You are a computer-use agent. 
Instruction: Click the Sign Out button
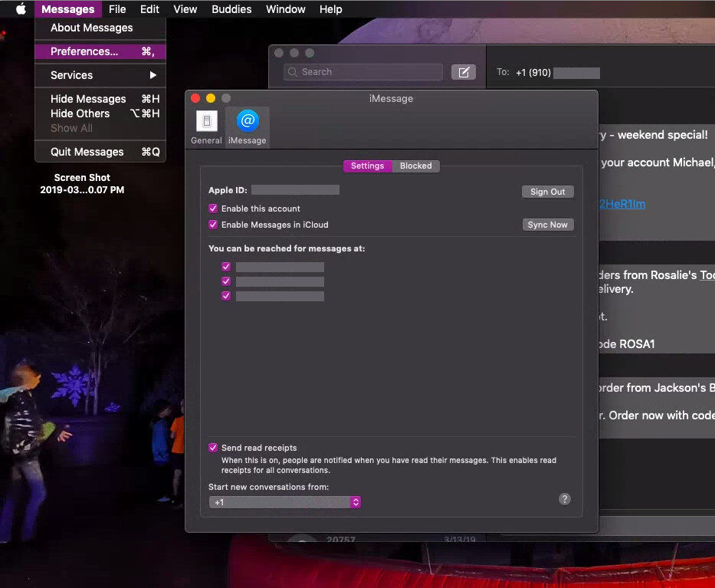click(547, 192)
